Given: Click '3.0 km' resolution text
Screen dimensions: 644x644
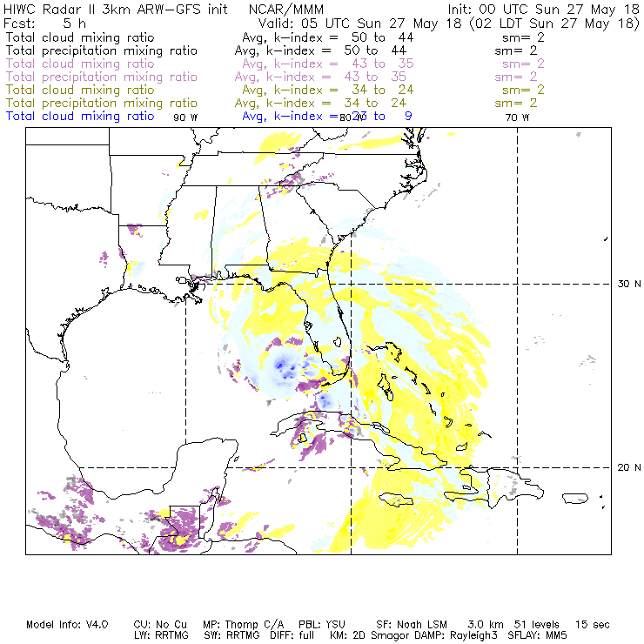Looking at the screenshot, I should click(486, 625).
